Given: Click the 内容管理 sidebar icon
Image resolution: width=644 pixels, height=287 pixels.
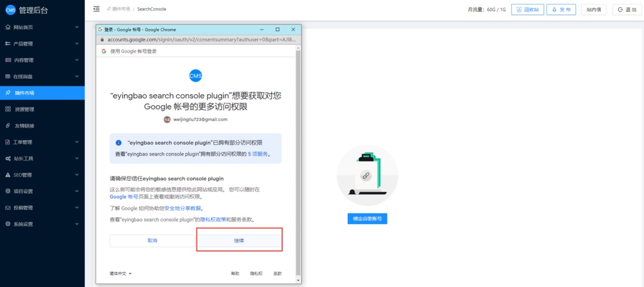Looking at the screenshot, I should (x=8, y=60).
